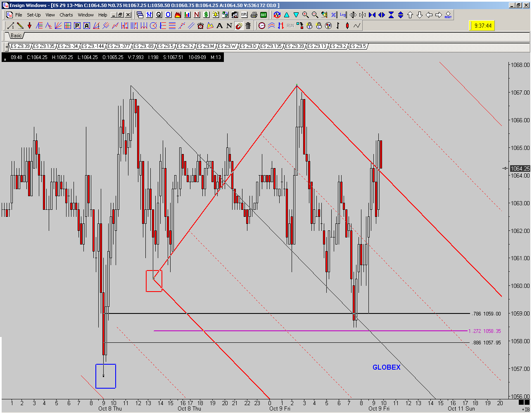Open the red N news icon
The image size is (532, 413).
coord(197,14)
